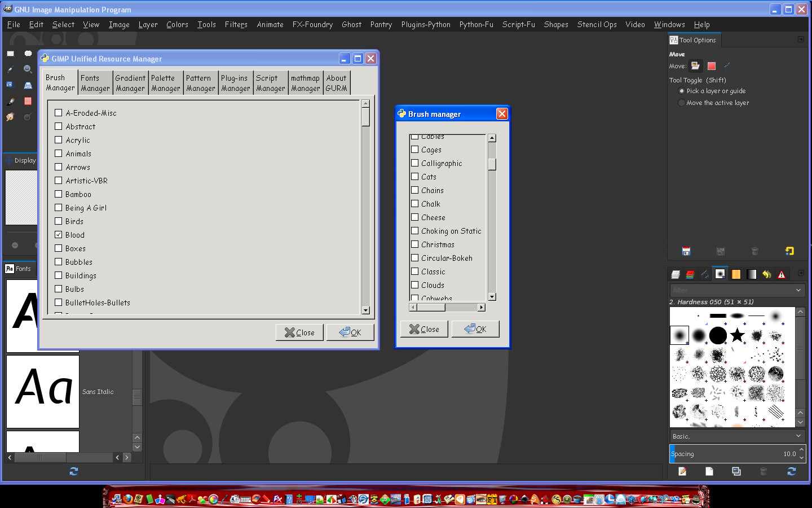Refresh brushes with the blue arrows icon
812x508 pixels.
click(x=792, y=471)
